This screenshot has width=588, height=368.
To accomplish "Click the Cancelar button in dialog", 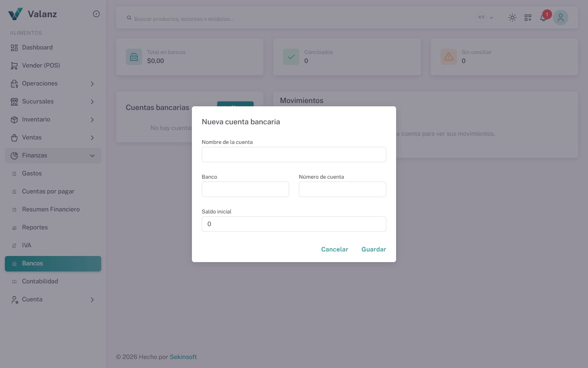I will (334, 249).
